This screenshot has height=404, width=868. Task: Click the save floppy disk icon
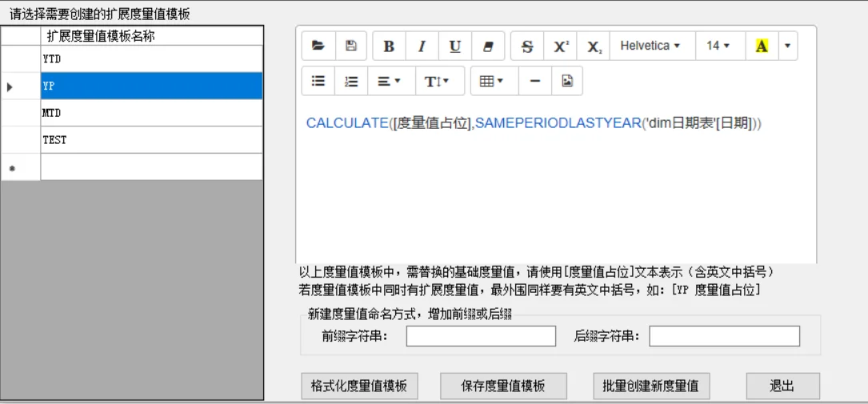pyautogui.click(x=351, y=46)
